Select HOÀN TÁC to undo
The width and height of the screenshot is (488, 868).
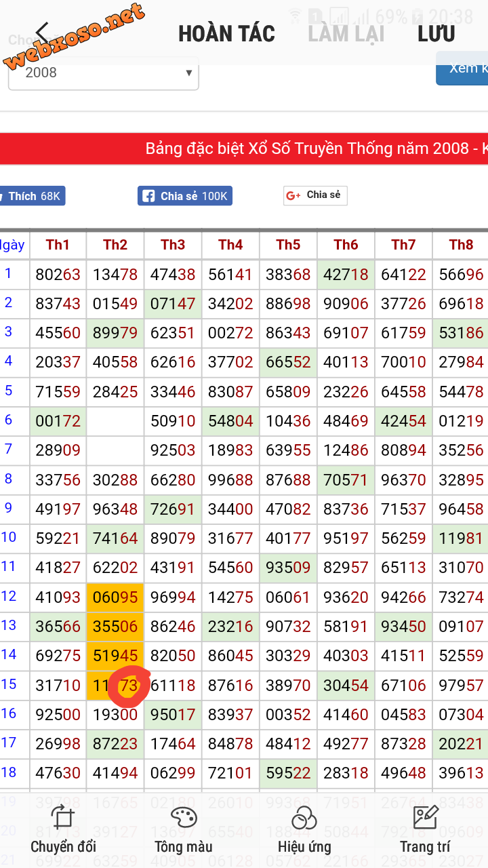tap(226, 34)
